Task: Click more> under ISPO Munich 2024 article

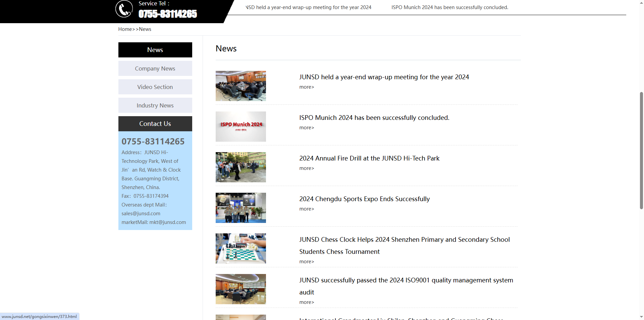Action: (x=307, y=128)
